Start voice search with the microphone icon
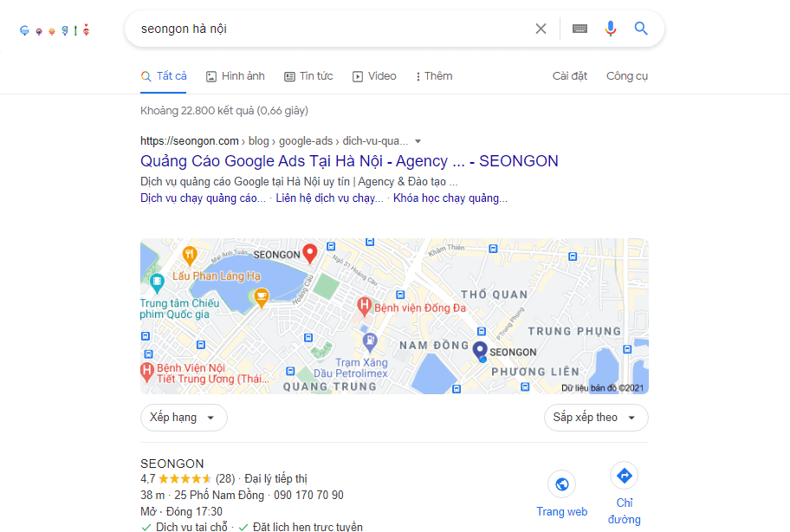The width and height of the screenshot is (790, 532). pyautogui.click(x=610, y=29)
